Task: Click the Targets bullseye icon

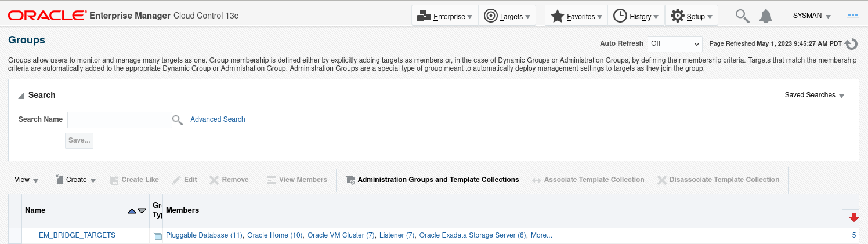Action: click(490, 16)
